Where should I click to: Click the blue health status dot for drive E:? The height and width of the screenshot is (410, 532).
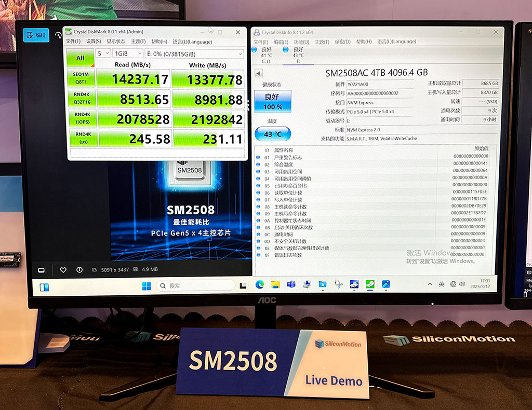[286, 50]
